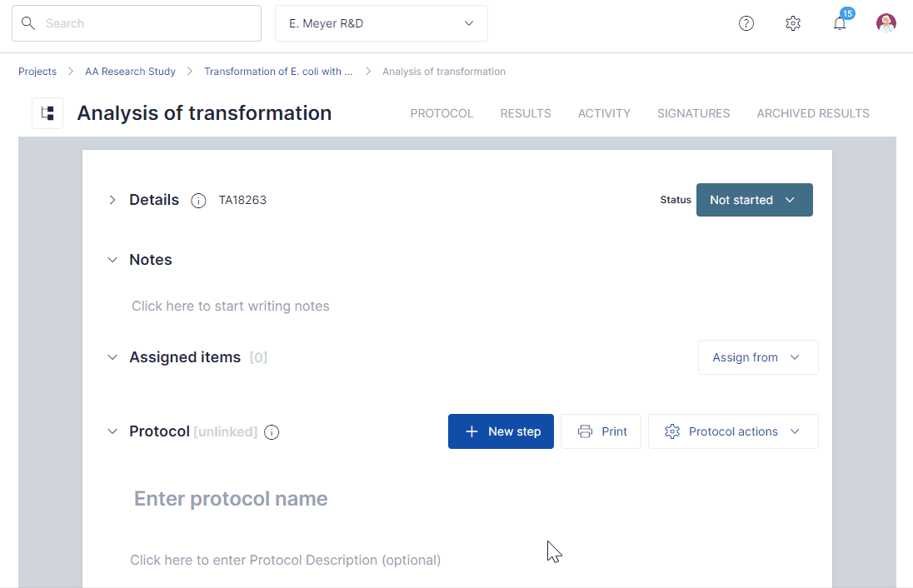Click the info icon next to Details
This screenshot has height=588, width=913.
(198, 201)
